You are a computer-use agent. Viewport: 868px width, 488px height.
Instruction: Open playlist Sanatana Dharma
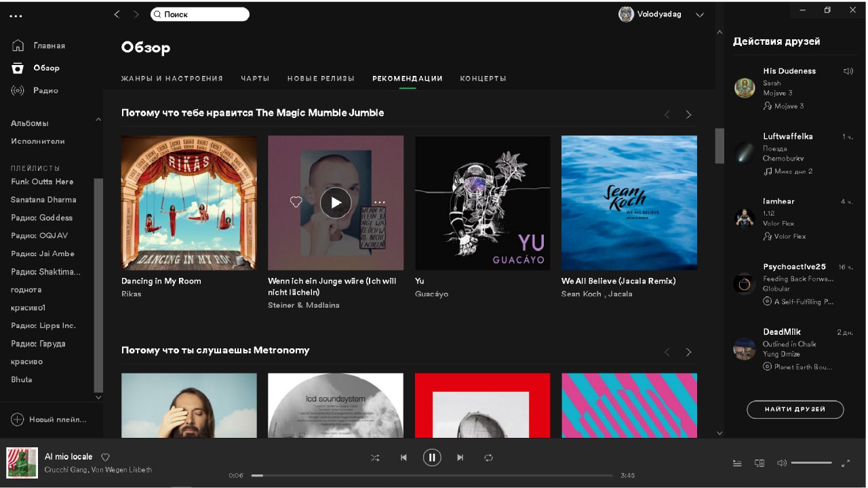pos(43,200)
